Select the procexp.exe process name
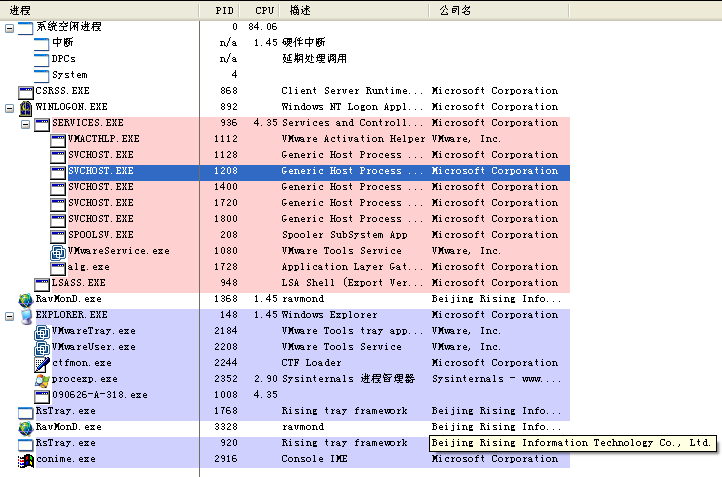This screenshot has height=477, width=722. click(x=85, y=379)
